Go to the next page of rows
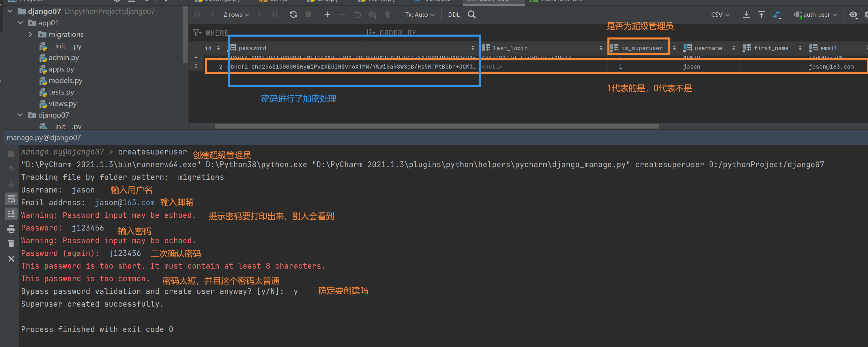868x347 pixels. pos(259,14)
